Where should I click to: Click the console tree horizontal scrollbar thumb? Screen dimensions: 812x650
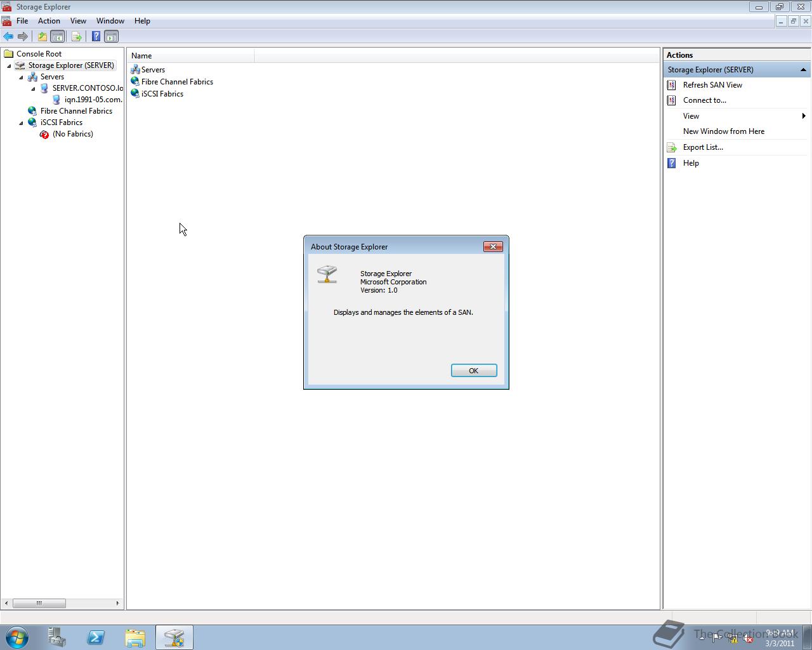coord(39,603)
